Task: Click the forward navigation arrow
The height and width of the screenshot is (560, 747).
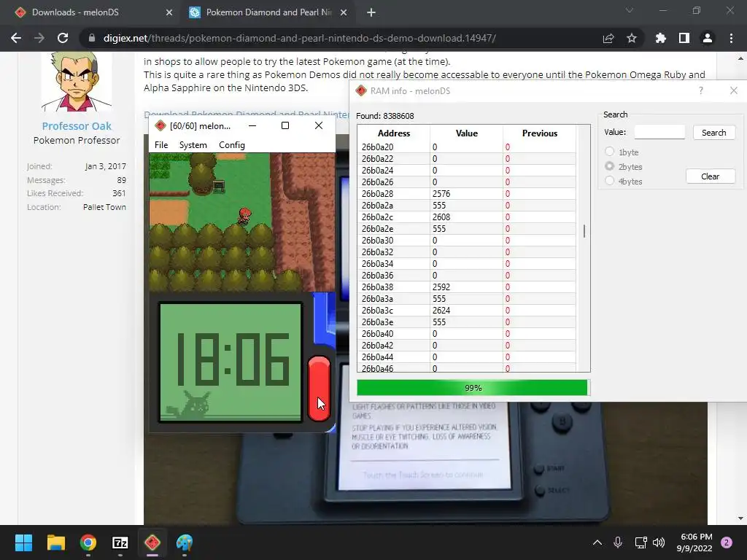Action: (x=39, y=38)
